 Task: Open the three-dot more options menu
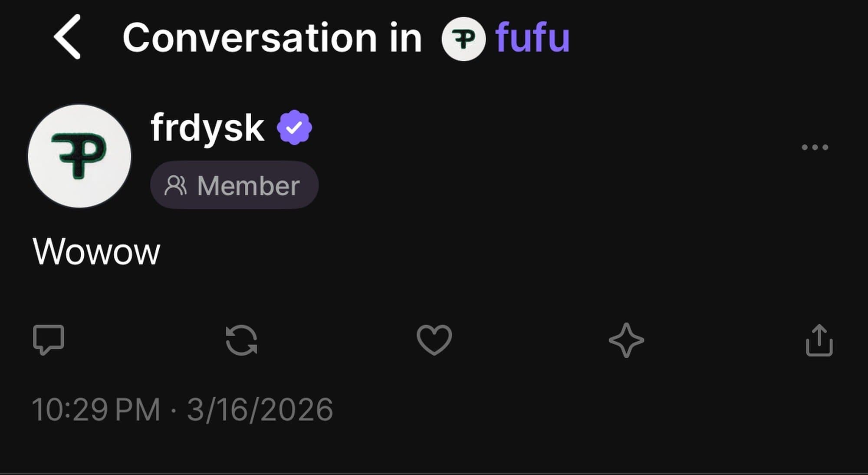(815, 148)
